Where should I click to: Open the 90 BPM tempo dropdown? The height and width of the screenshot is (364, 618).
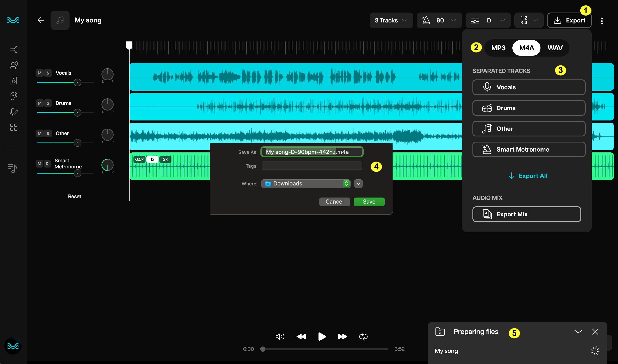pyautogui.click(x=439, y=20)
